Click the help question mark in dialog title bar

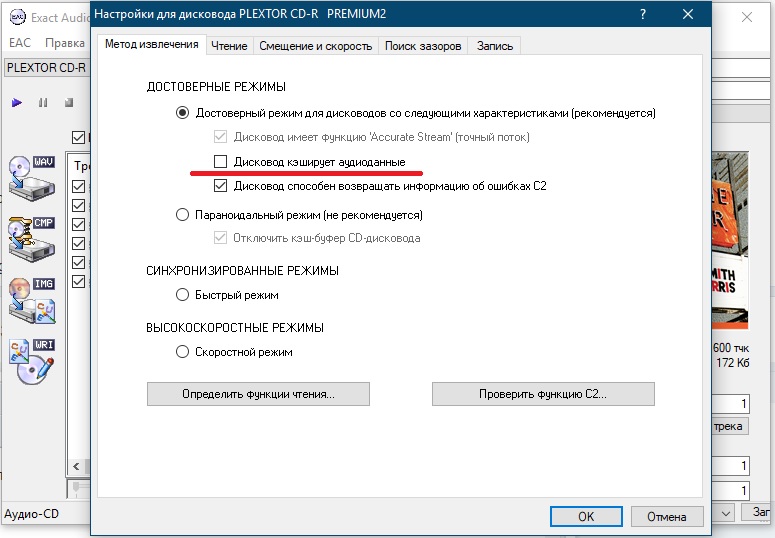[x=643, y=14]
